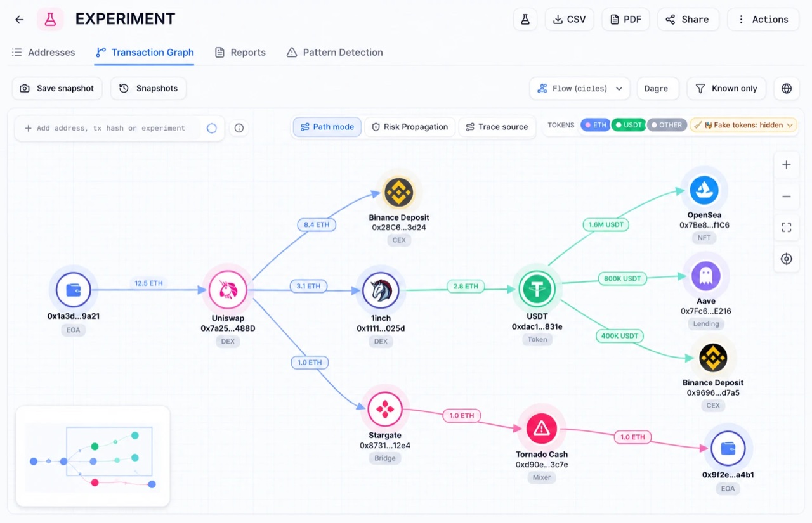Screen dimensions: 812x523
Task: Toggle USDT token filter
Action: point(628,125)
